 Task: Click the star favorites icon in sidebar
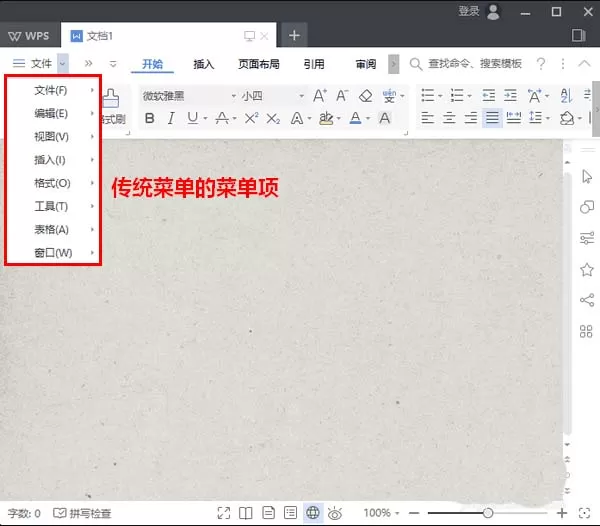pos(587,270)
